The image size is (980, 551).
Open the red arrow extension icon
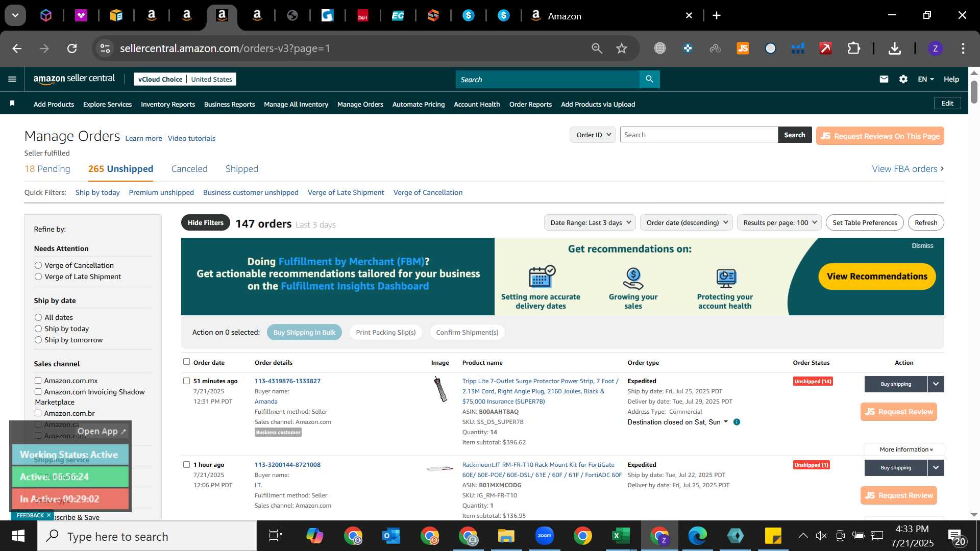coord(825,48)
